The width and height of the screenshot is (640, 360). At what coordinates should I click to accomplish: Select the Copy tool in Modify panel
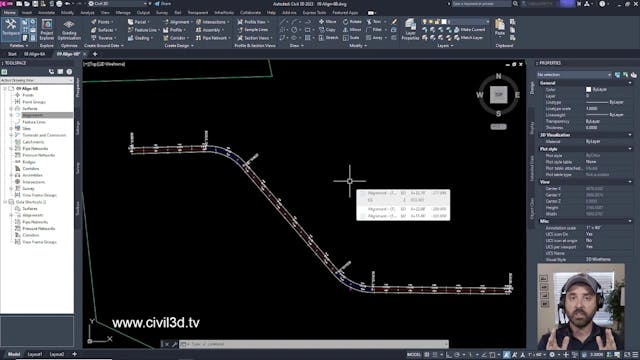click(x=327, y=30)
